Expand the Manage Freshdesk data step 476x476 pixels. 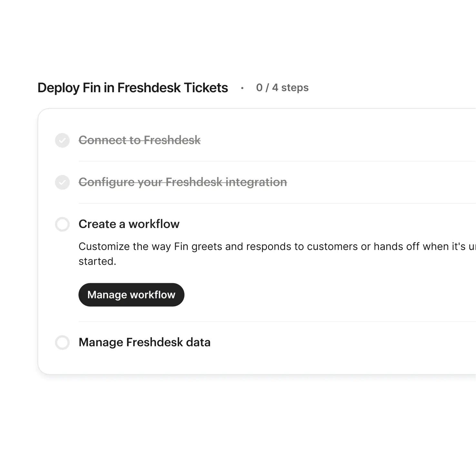[x=144, y=342]
